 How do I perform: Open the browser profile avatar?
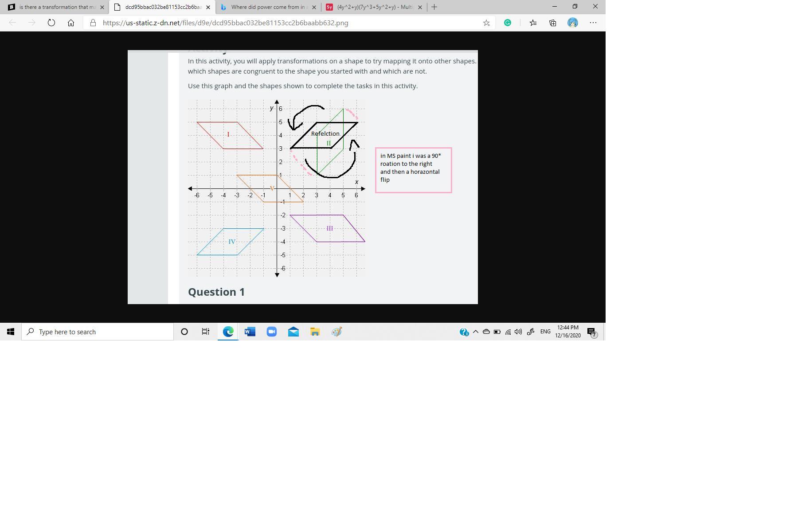point(573,23)
